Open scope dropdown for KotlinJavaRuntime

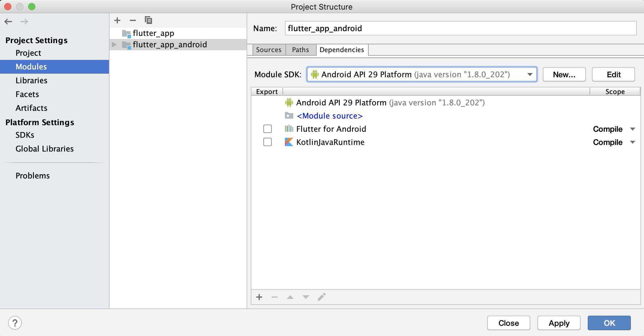coord(632,142)
